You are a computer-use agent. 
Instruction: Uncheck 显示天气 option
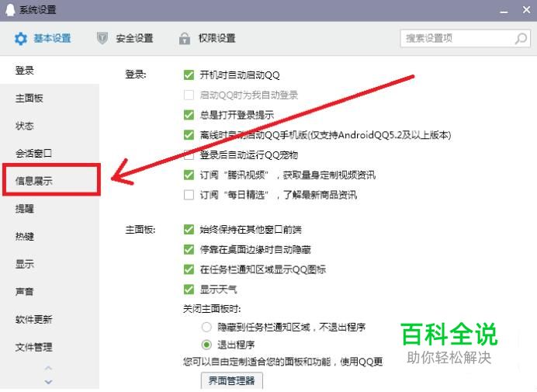pos(189,290)
